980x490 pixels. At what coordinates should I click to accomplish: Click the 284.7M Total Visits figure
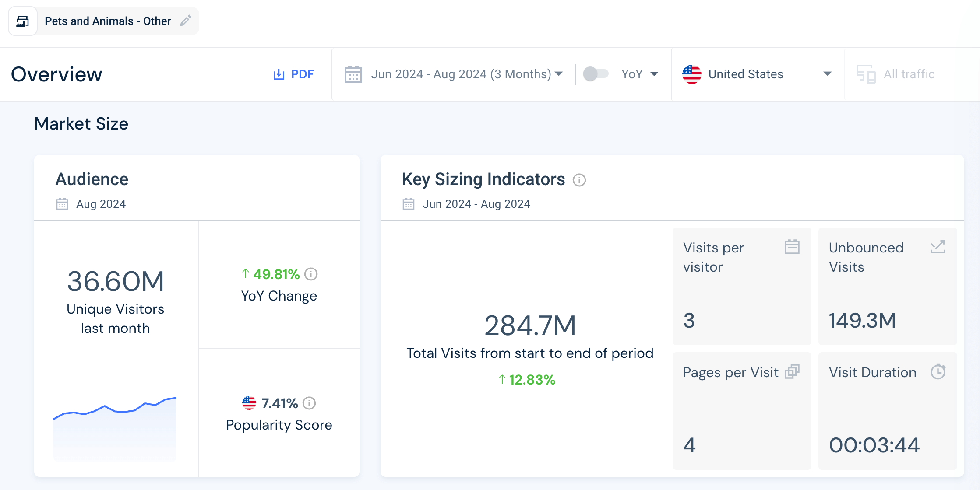tap(530, 325)
